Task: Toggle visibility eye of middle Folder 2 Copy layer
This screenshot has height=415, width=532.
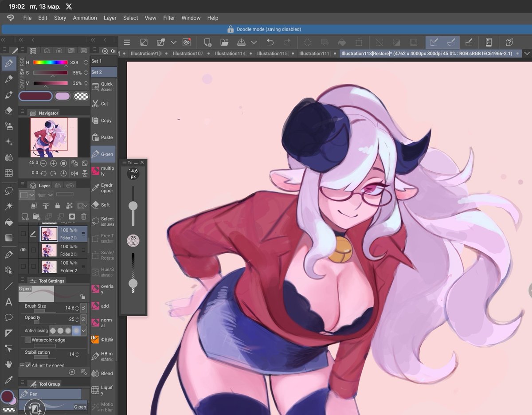Action: 23,250
